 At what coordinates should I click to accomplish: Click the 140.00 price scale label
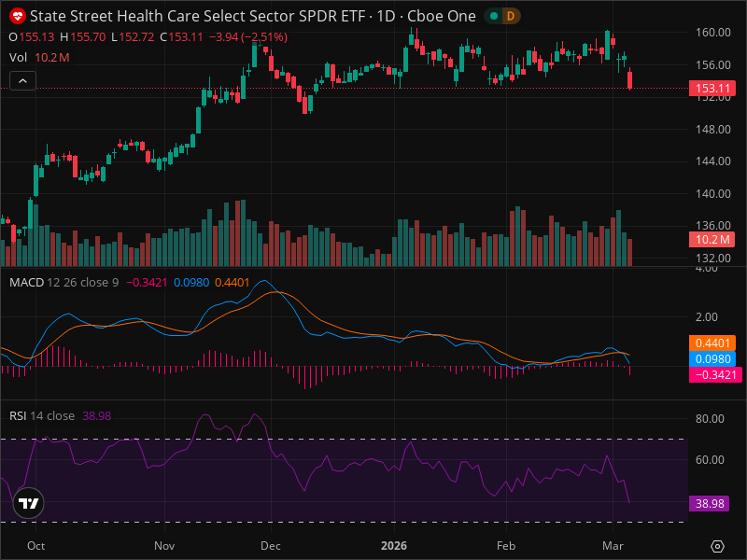pyautogui.click(x=712, y=193)
